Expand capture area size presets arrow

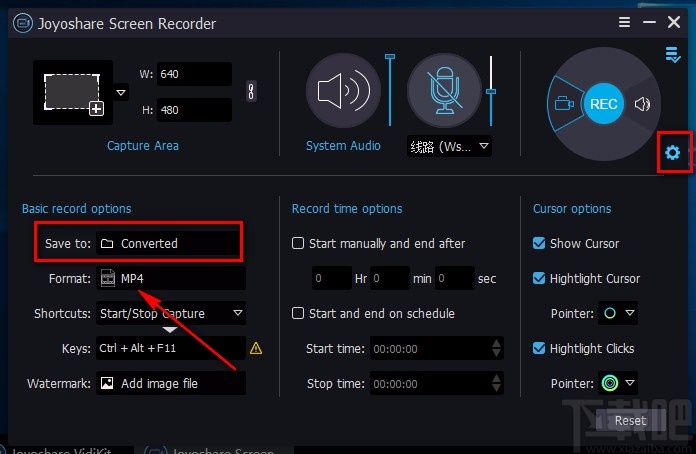coord(121,92)
